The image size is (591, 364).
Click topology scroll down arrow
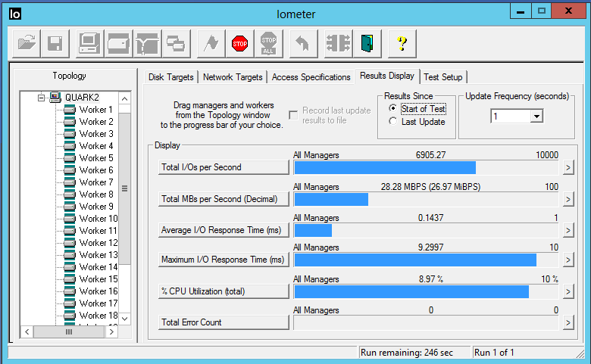(125, 319)
